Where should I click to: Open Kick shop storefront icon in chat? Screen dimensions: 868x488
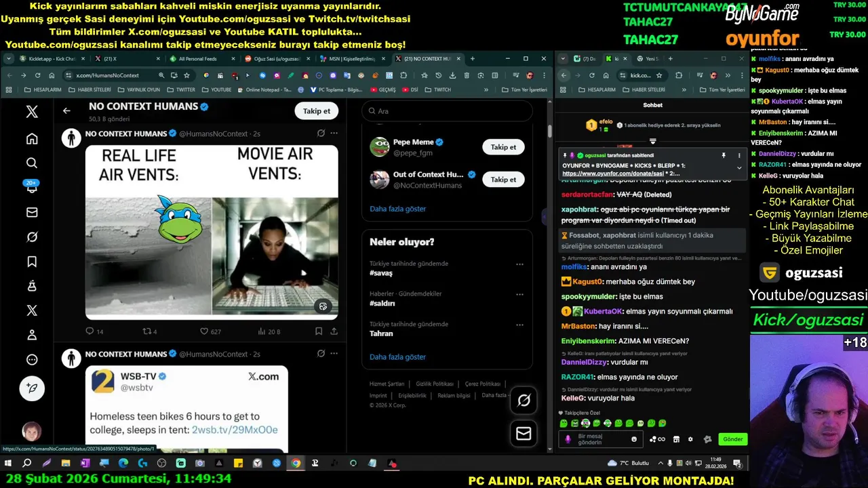(x=676, y=439)
